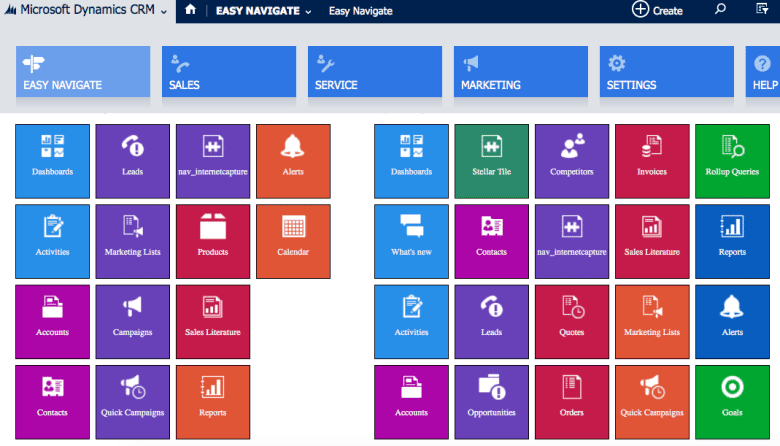The image size is (780, 446).
Task: Open Contacts tile in right group
Action: coord(491,241)
